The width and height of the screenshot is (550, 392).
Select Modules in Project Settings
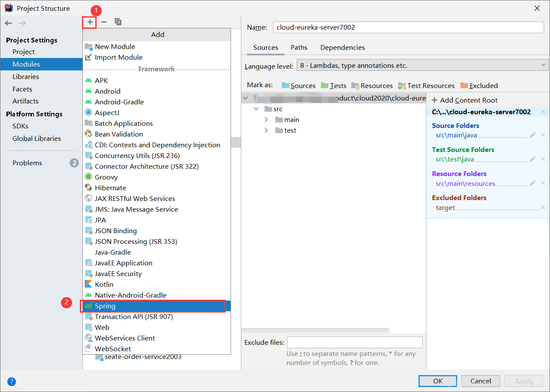[41, 64]
